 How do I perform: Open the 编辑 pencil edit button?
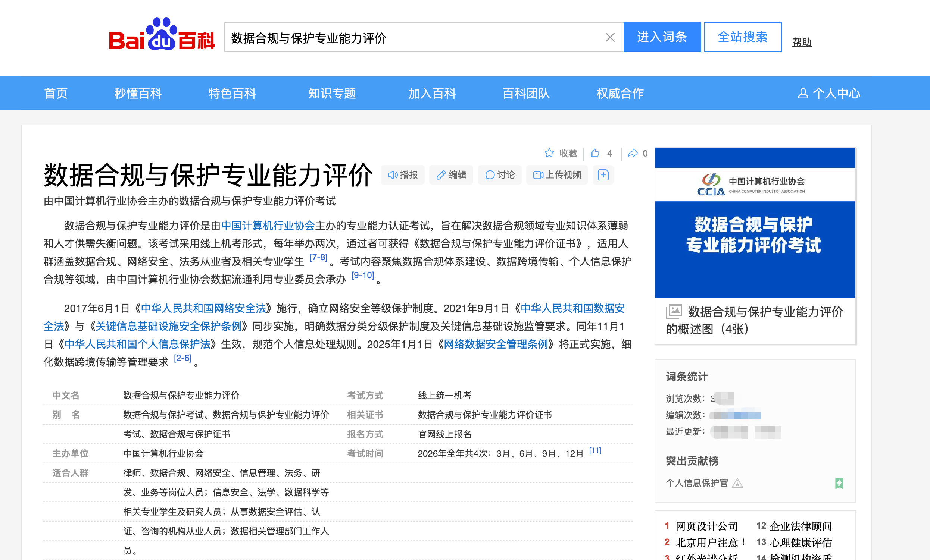451,175
